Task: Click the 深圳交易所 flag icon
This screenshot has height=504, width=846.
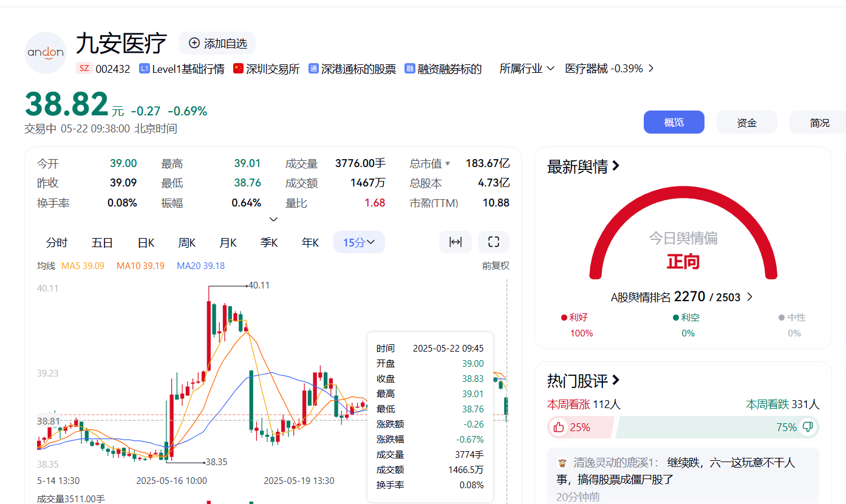Action: 238,69
